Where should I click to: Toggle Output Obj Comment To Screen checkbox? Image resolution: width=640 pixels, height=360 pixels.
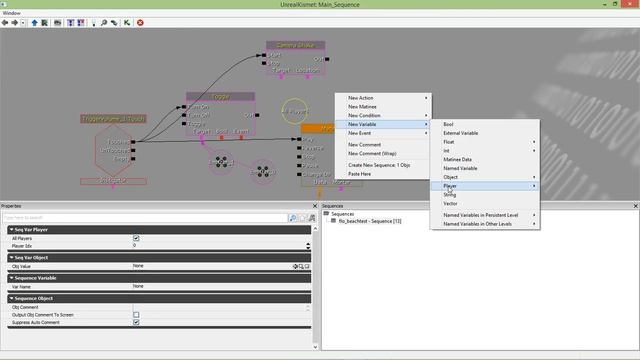(x=136, y=315)
